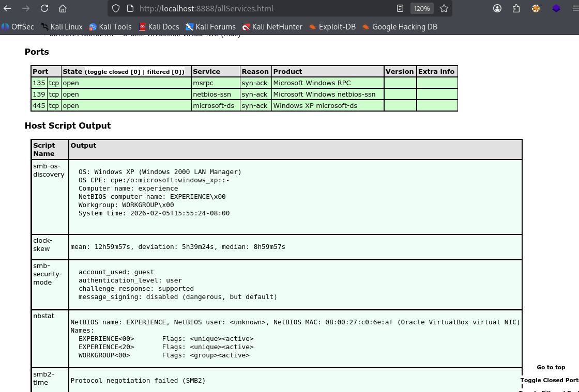
Task: Click the page info icon in address bar
Action: (x=130, y=8)
